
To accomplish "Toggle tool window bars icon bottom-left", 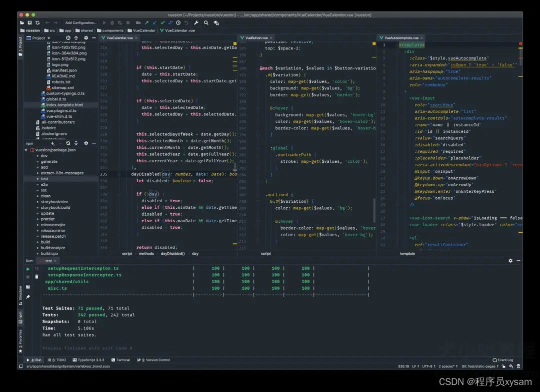I will (21, 366).
